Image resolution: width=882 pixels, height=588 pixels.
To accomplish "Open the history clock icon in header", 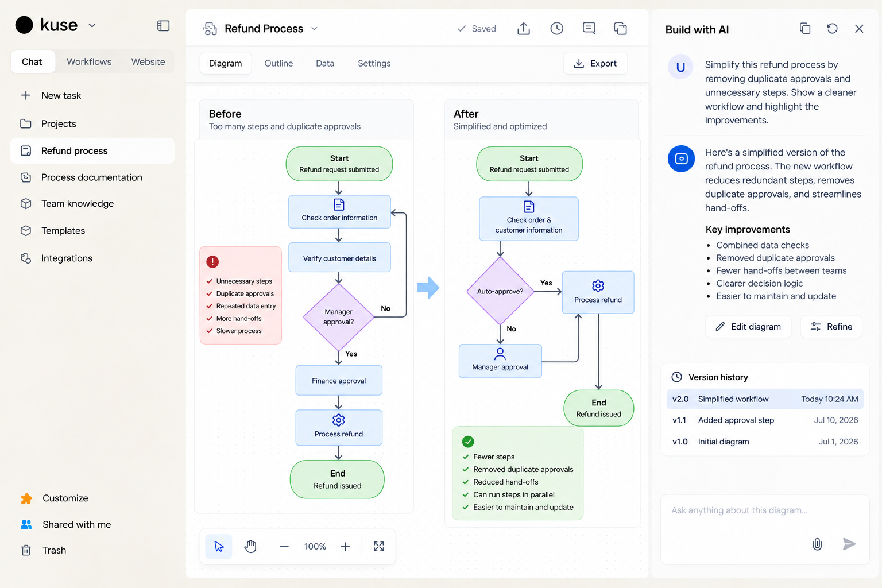I will tap(556, 29).
